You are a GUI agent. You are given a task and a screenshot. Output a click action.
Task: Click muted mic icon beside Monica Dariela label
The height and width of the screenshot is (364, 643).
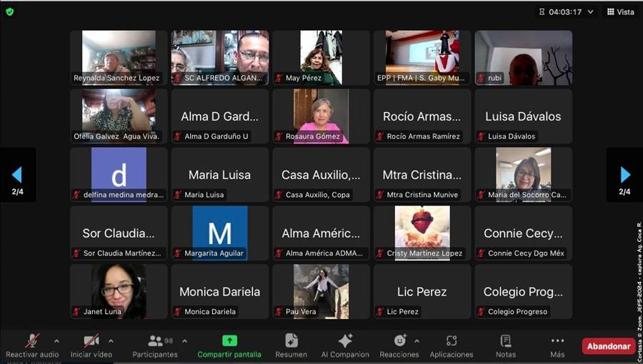click(x=178, y=312)
